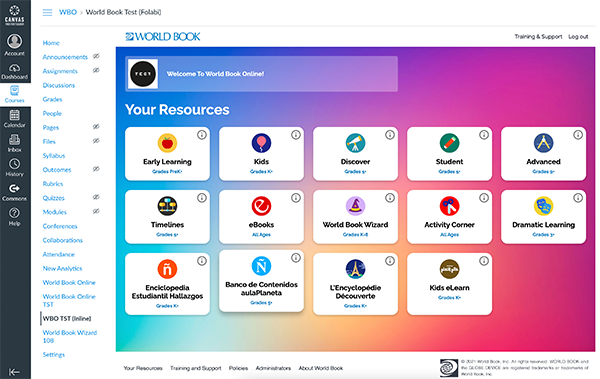Show info for Dramatic Learning card
The width and height of the screenshot is (600, 379).
(x=578, y=198)
